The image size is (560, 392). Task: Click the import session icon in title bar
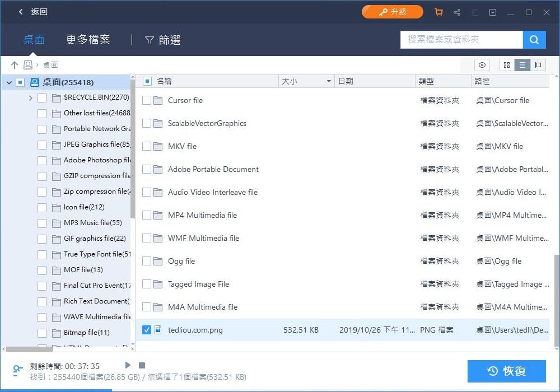[475, 12]
